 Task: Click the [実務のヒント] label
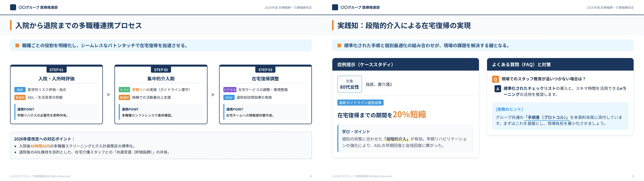tap(509, 109)
